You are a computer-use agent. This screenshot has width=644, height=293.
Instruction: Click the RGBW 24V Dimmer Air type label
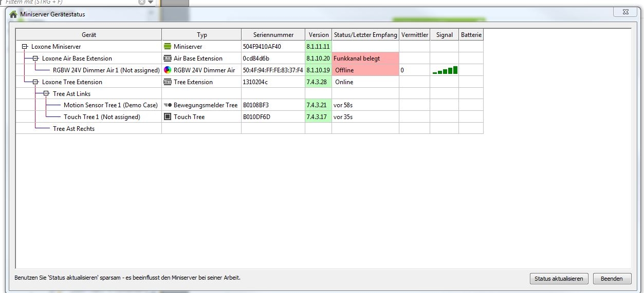coord(204,70)
